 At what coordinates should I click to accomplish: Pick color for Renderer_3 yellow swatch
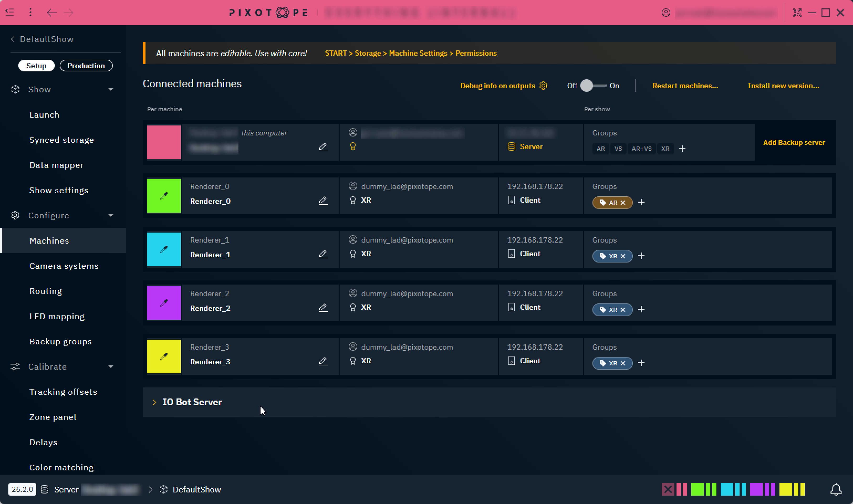(164, 356)
